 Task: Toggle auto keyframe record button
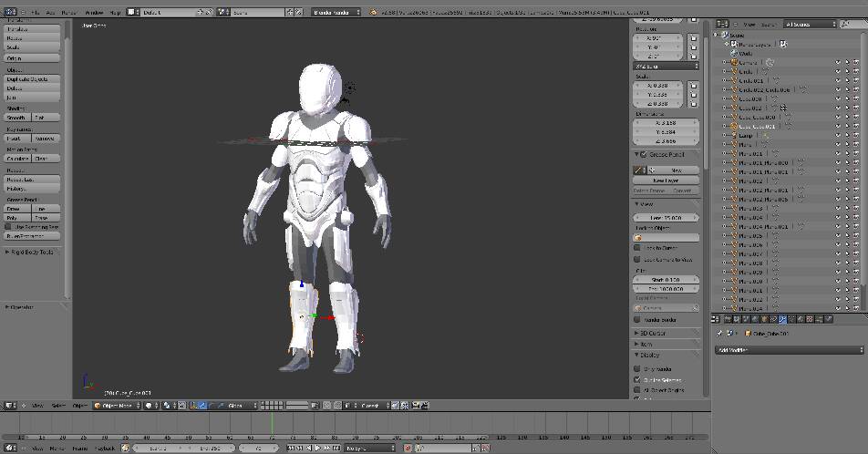(408, 448)
